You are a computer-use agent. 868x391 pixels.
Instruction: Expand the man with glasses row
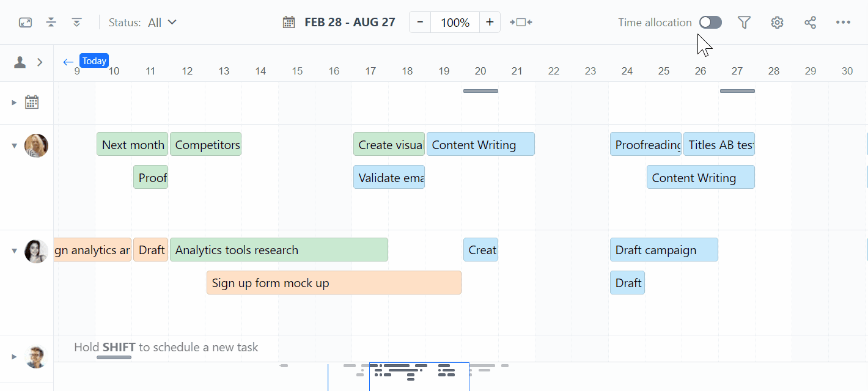pyautogui.click(x=14, y=356)
